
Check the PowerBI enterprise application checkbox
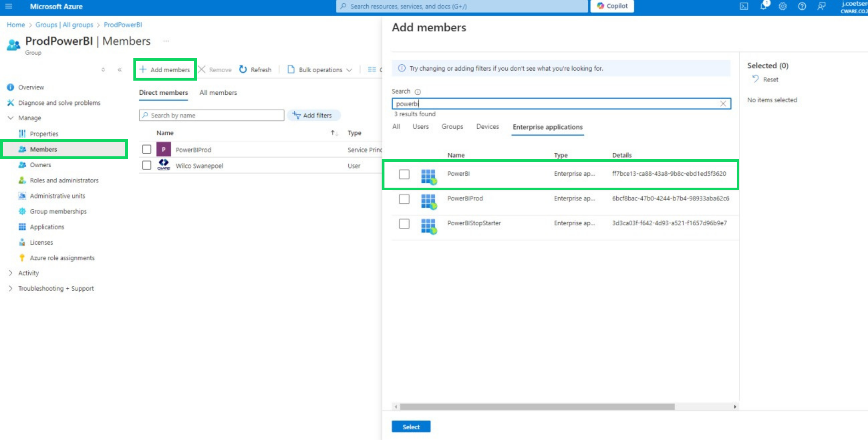coord(404,174)
